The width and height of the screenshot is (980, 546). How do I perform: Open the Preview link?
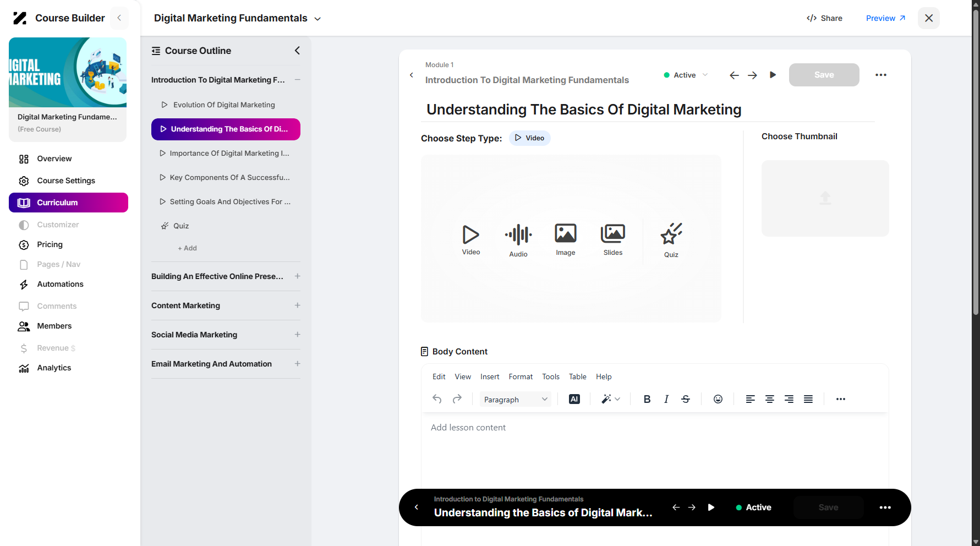point(885,18)
